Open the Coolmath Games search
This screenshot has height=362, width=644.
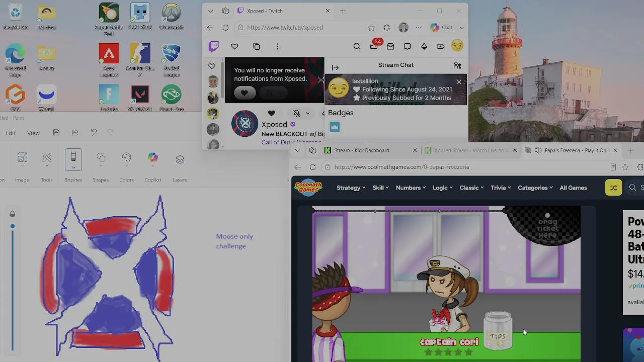[x=632, y=188]
